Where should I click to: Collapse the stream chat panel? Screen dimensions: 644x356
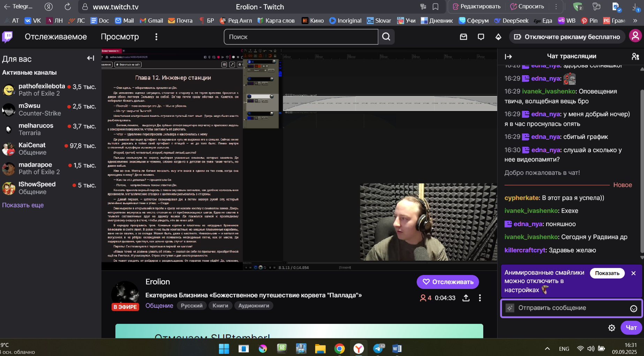(508, 57)
